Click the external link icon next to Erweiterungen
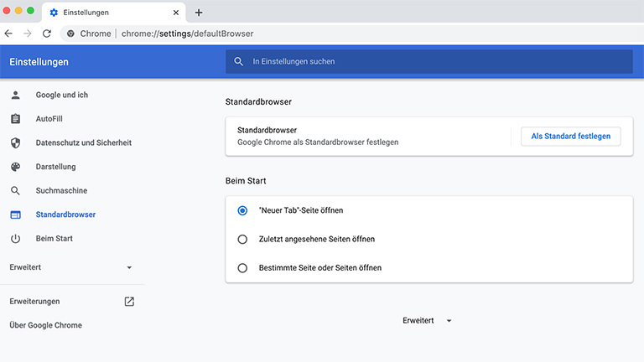Image resolution: width=644 pixels, height=362 pixels. pos(129,302)
